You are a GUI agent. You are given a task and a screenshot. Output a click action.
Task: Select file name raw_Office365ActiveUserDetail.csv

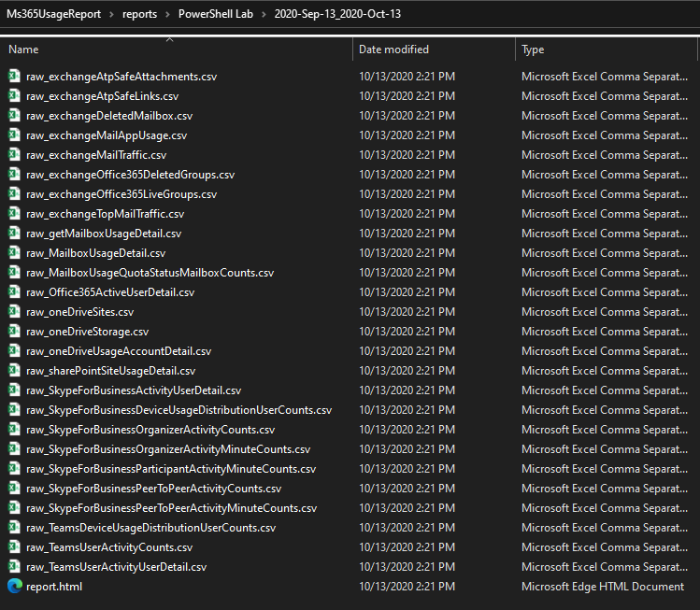(110, 291)
